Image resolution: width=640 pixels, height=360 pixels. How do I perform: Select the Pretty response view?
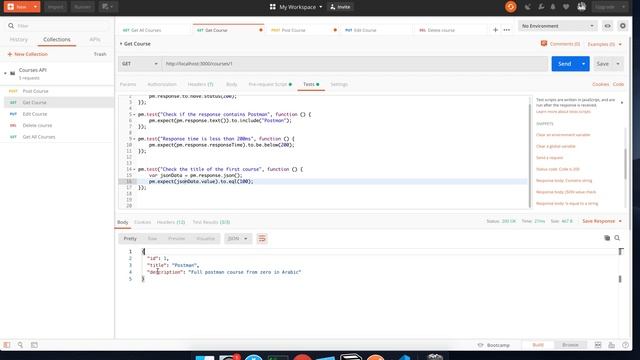click(x=130, y=238)
